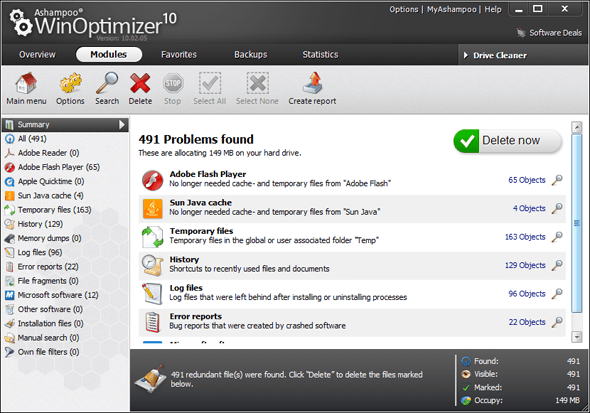590x413 pixels.
Task: Click the red X Delete icon
Action: pos(140,83)
